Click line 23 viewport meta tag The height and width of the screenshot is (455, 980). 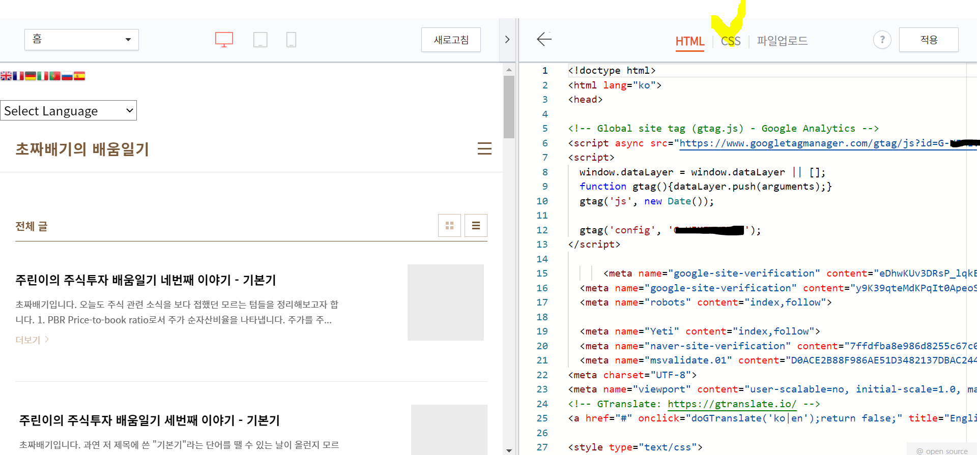[772, 389]
